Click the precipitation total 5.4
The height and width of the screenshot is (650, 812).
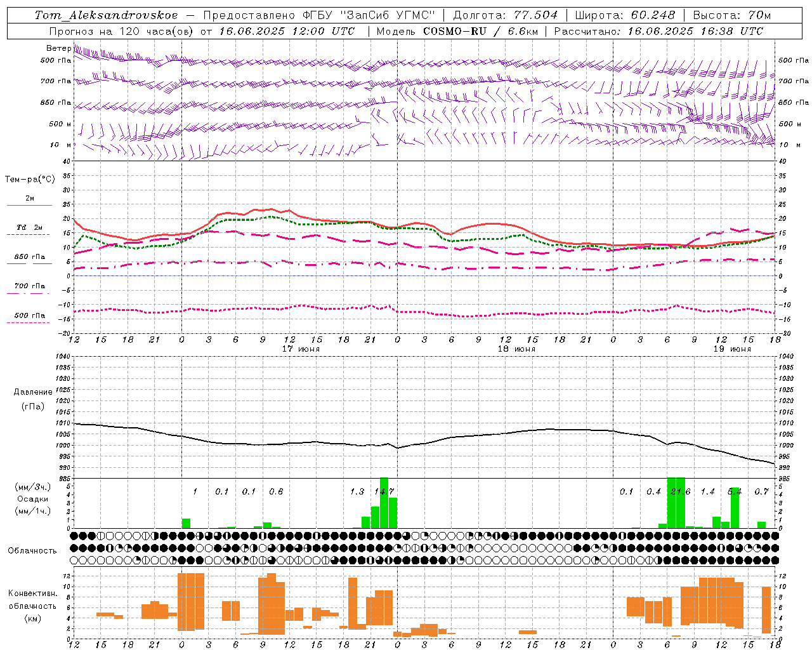point(734,491)
